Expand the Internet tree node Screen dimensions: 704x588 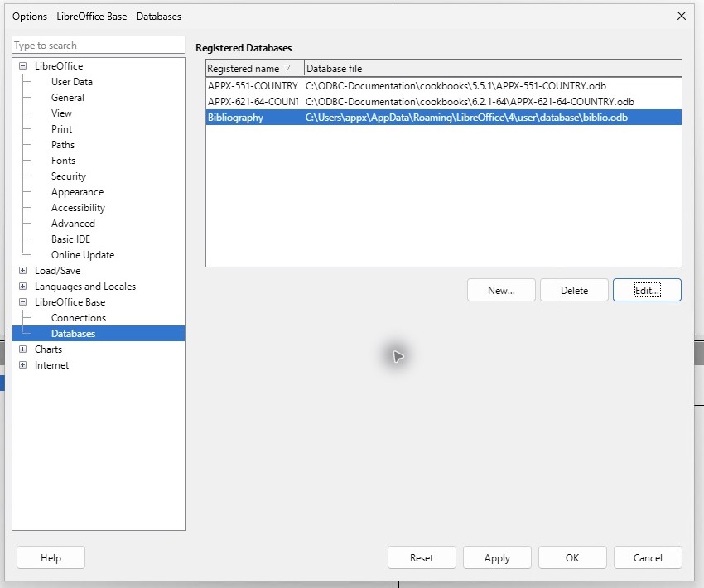23,365
